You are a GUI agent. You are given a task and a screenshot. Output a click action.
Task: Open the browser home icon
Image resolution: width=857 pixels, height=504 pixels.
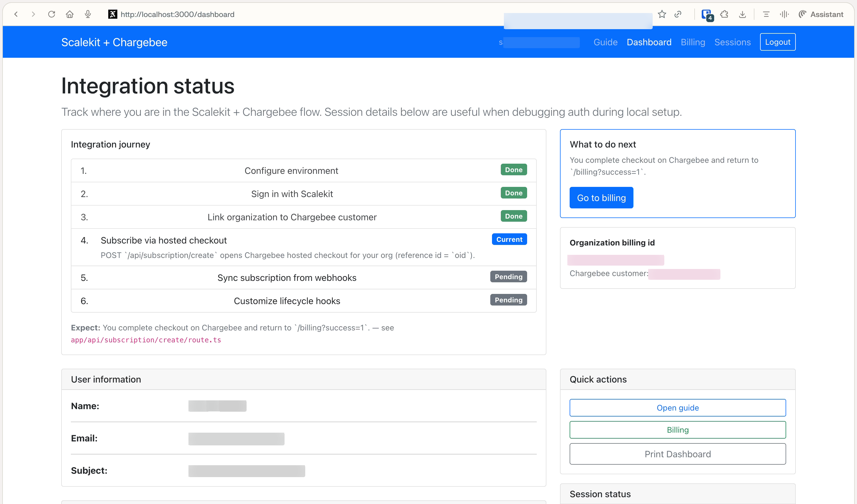[70, 14]
